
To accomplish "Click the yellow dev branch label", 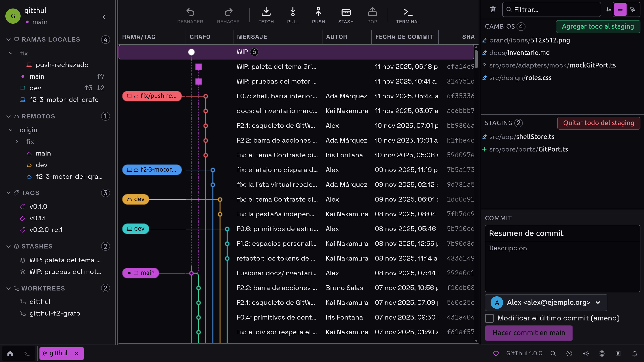I will (136, 199).
